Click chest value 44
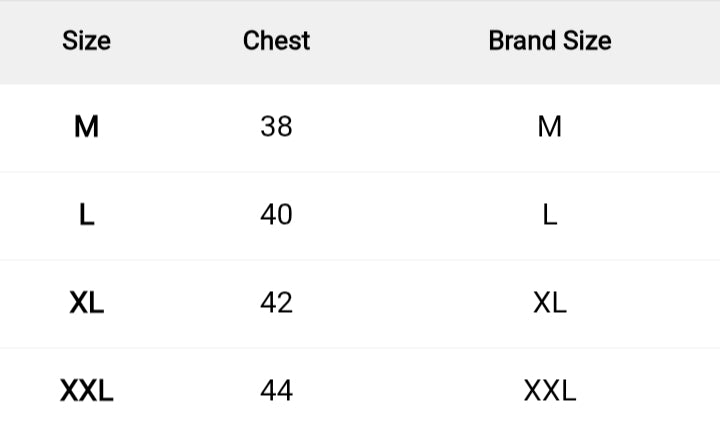This screenshot has width=720, height=428. coord(276,391)
